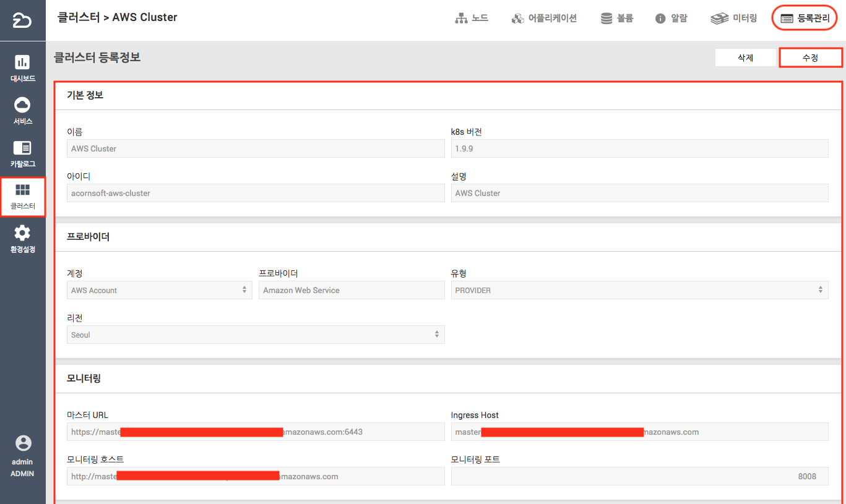Open 환경설정 gear icon in sidebar
This screenshot has width=846, height=504.
[x=22, y=233]
